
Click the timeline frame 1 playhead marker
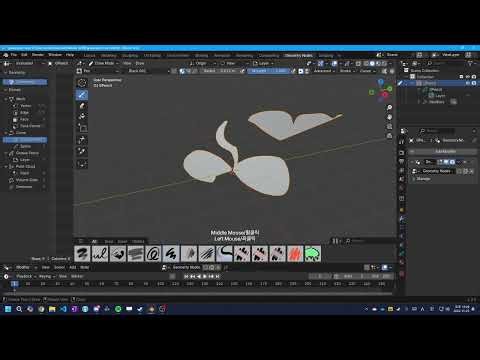point(14,284)
